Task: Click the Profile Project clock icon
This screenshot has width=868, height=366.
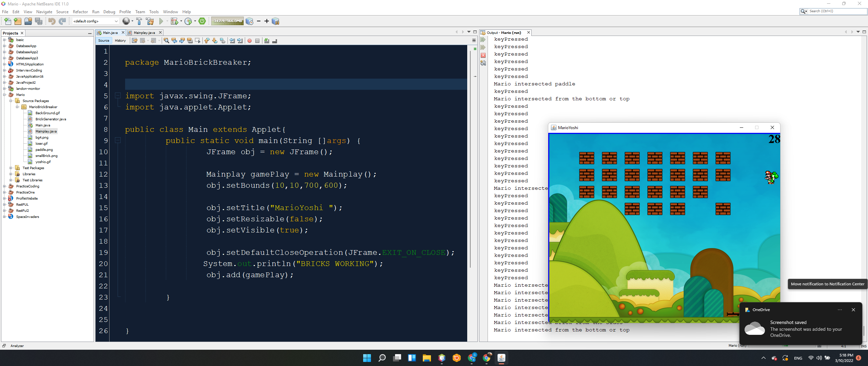Action: point(188,21)
